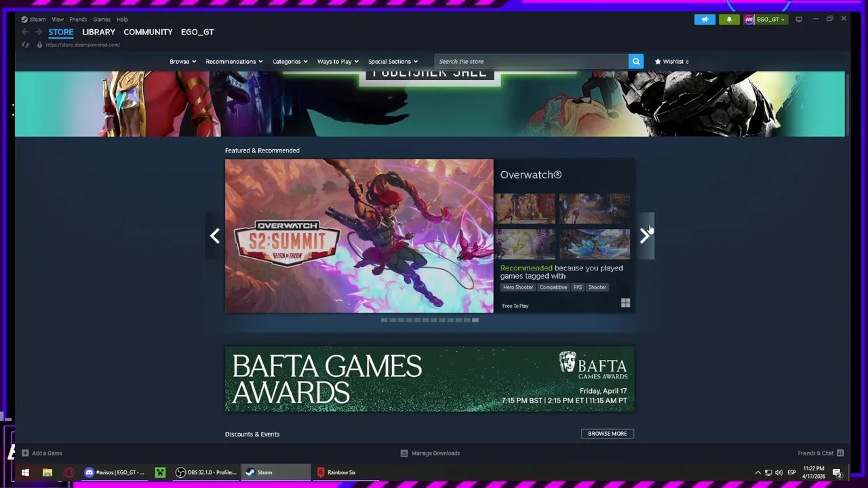Expand the Categories dropdown
Screen dimensions: 868x488
click(x=290, y=62)
